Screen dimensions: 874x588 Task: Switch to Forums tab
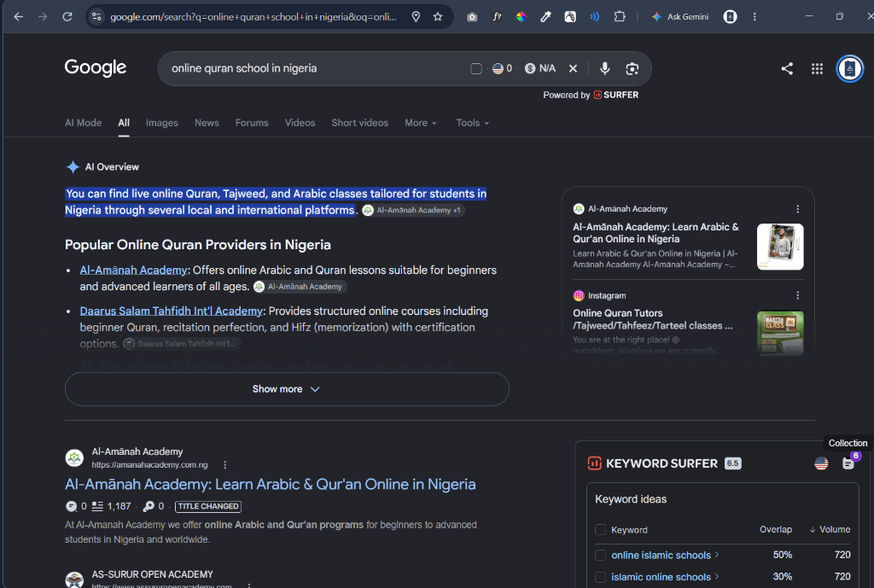coord(252,123)
